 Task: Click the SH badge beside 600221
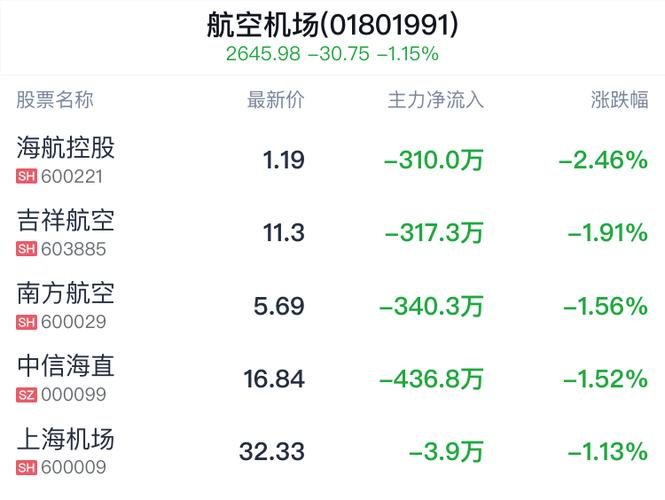tap(27, 177)
